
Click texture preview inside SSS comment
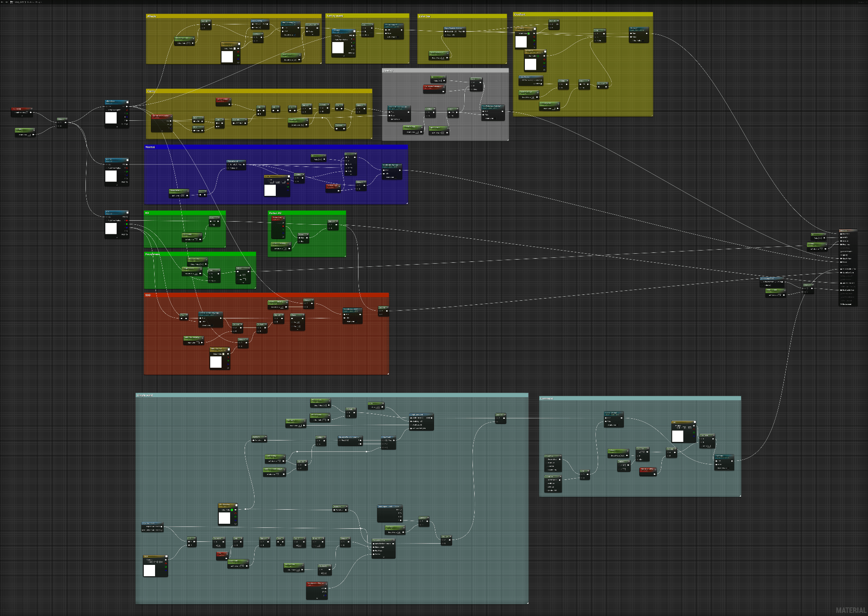pos(216,362)
